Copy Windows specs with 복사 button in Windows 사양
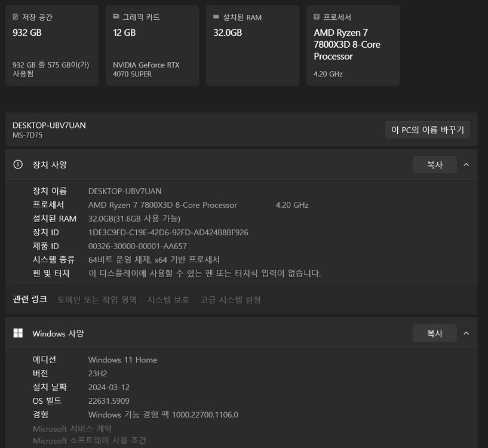 click(434, 333)
